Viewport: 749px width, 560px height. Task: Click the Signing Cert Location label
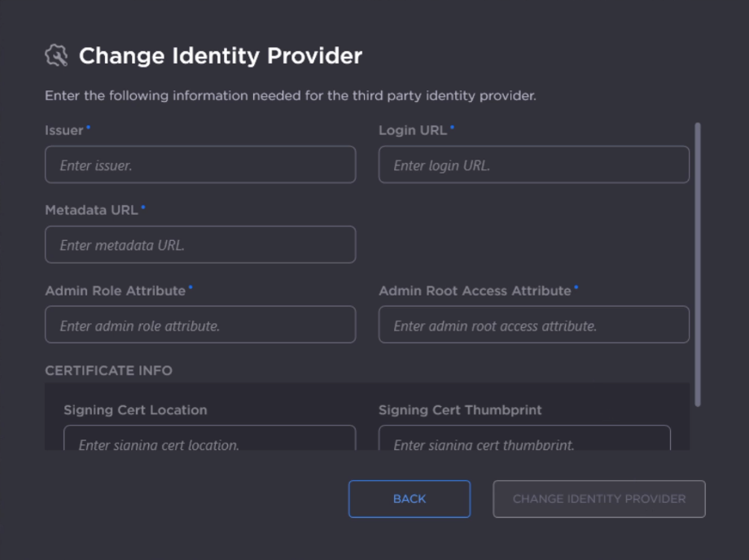(x=135, y=410)
